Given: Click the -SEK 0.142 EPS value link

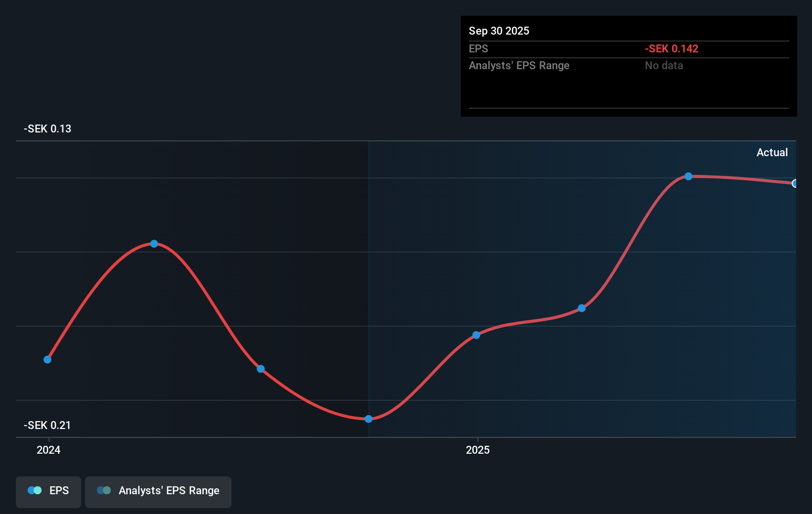Looking at the screenshot, I should (x=672, y=48).
